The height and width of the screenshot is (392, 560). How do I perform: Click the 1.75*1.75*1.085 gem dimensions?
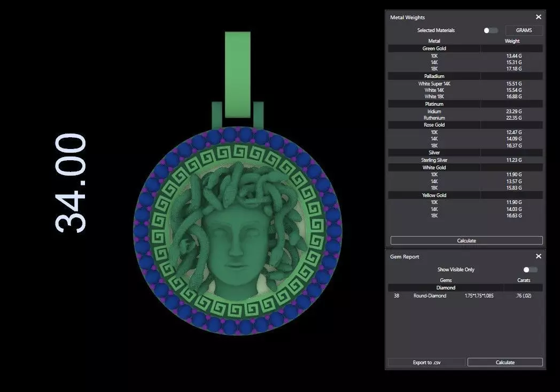[x=479, y=296]
